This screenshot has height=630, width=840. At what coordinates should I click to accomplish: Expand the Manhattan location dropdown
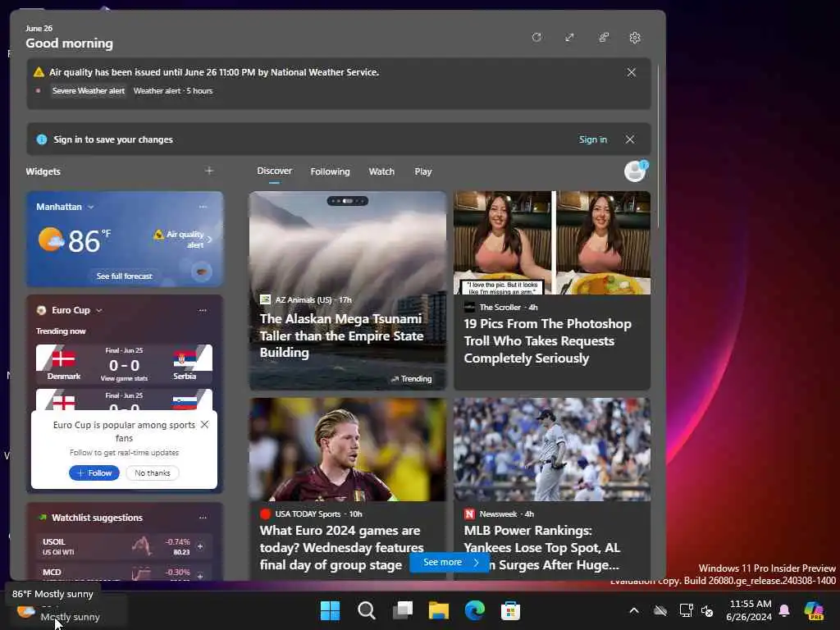(90, 208)
